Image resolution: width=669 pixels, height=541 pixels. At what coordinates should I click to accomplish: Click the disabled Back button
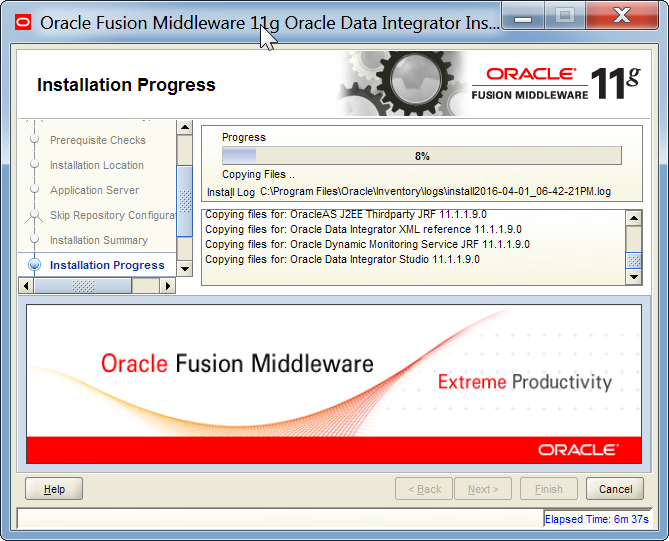[x=424, y=489]
